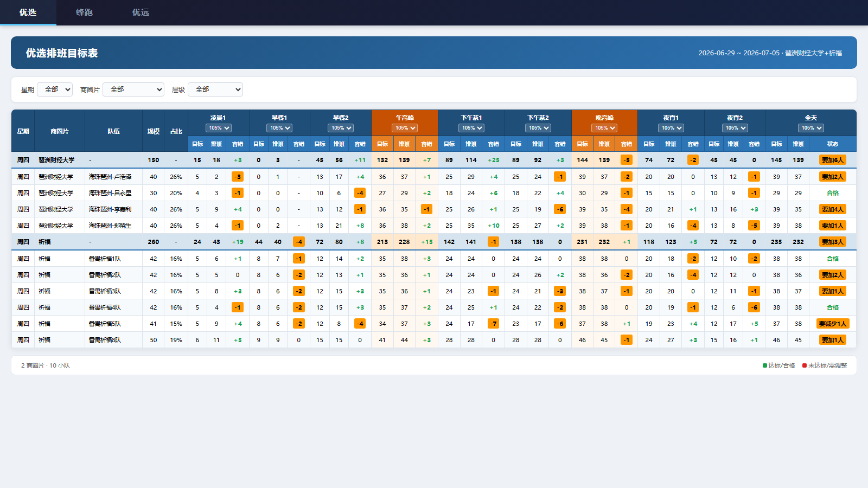Click the 达标/合格 legend item
This screenshot has width=868, height=488.
[779, 365]
